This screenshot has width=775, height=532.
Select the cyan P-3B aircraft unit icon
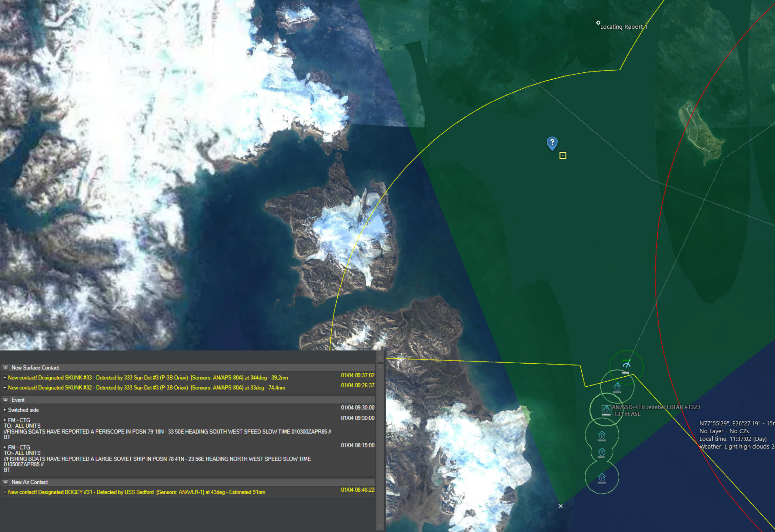pos(626,365)
